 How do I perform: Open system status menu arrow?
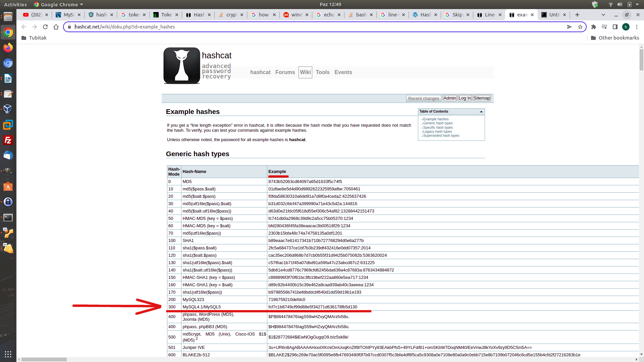click(637, 4)
